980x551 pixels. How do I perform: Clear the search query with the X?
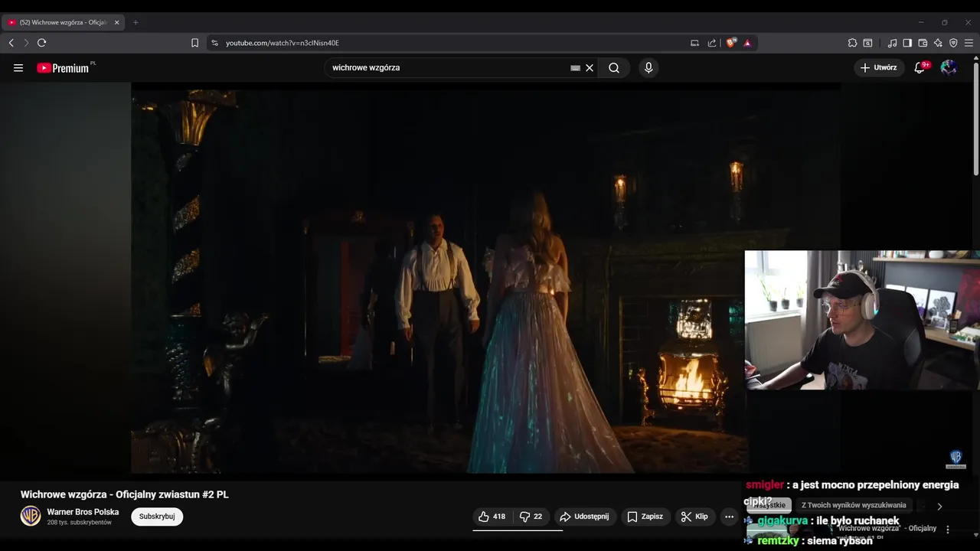coord(590,67)
